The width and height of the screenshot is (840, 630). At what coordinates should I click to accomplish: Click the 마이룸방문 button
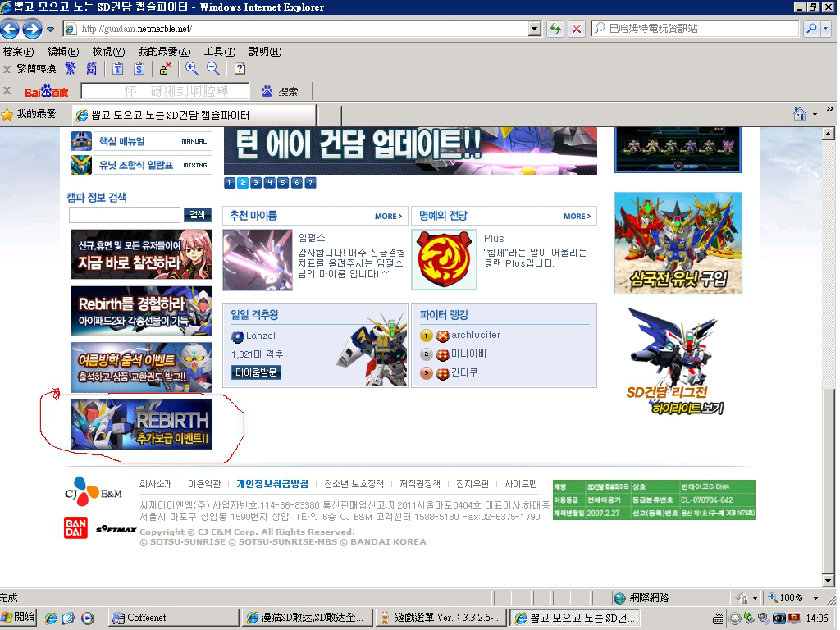tap(256, 372)
